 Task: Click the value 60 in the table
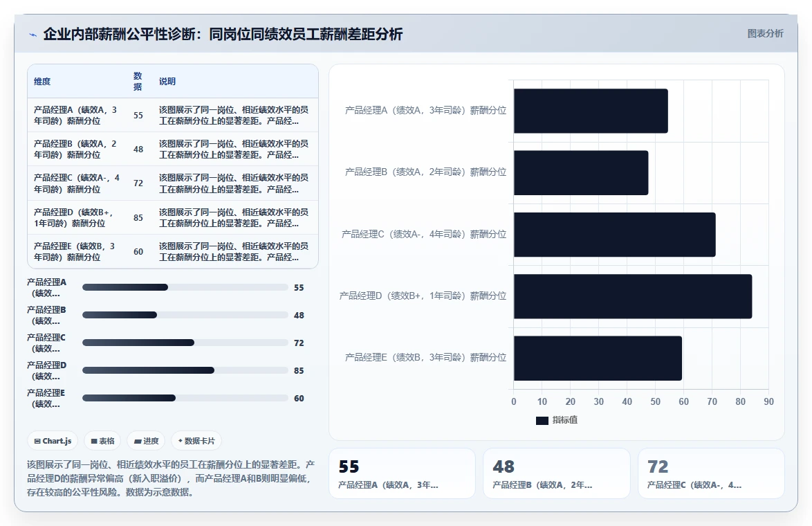138,251
